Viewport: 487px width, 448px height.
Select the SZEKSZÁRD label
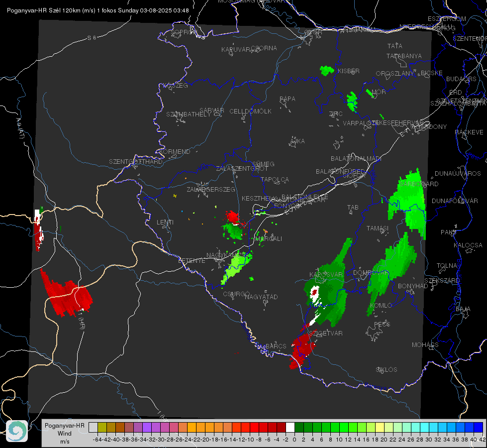(442, 280)
